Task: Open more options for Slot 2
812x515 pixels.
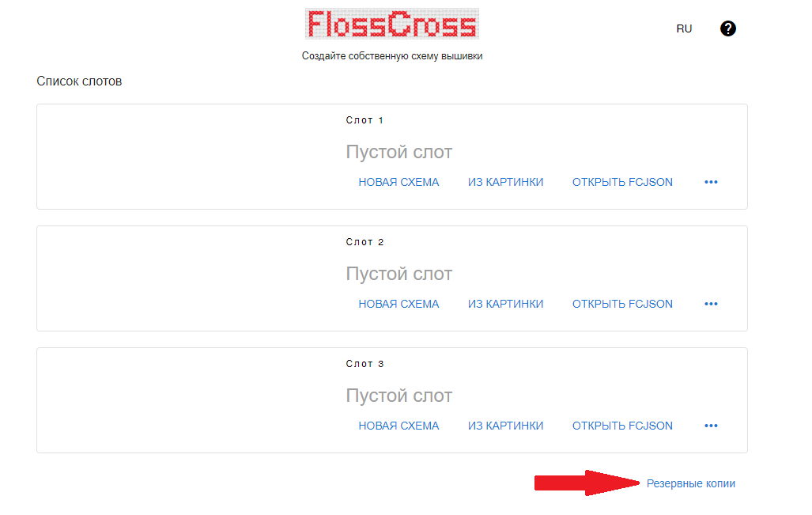Action: click(x=711, y=304)
